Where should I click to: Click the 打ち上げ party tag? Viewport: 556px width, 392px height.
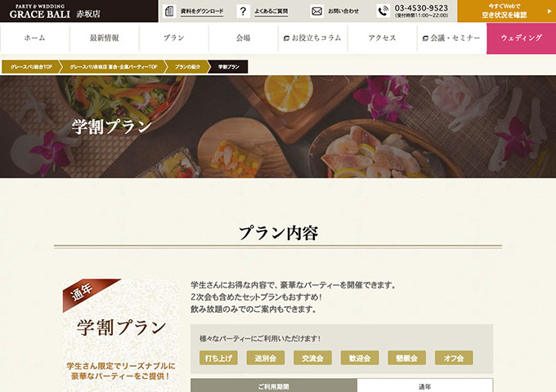[218, 358]
